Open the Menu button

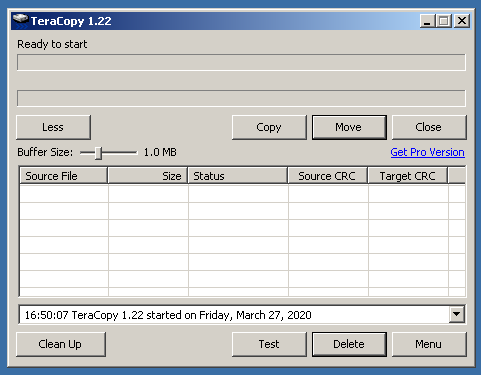tap(429, 344)
